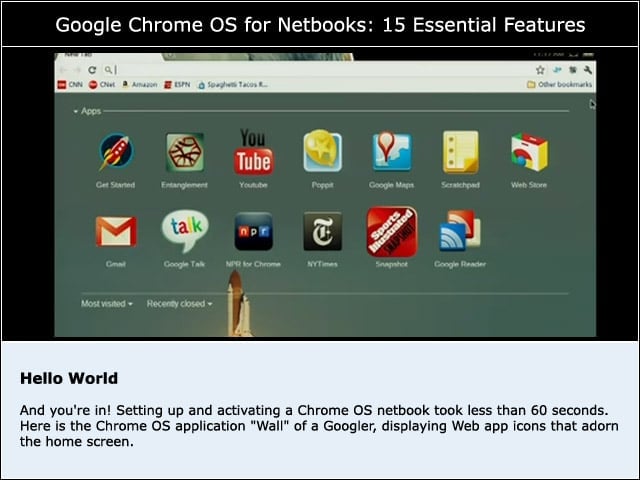
Task: Open the Other bookmarks folder
Action: click(559, 84)
